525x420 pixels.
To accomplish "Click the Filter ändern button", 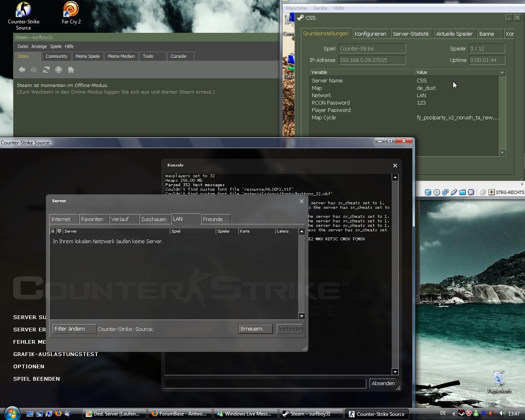I will 74,329.
